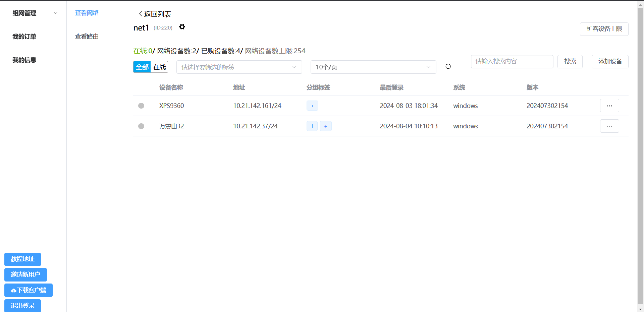
Task: Click the net1 network title
Action: pos(141,27)
